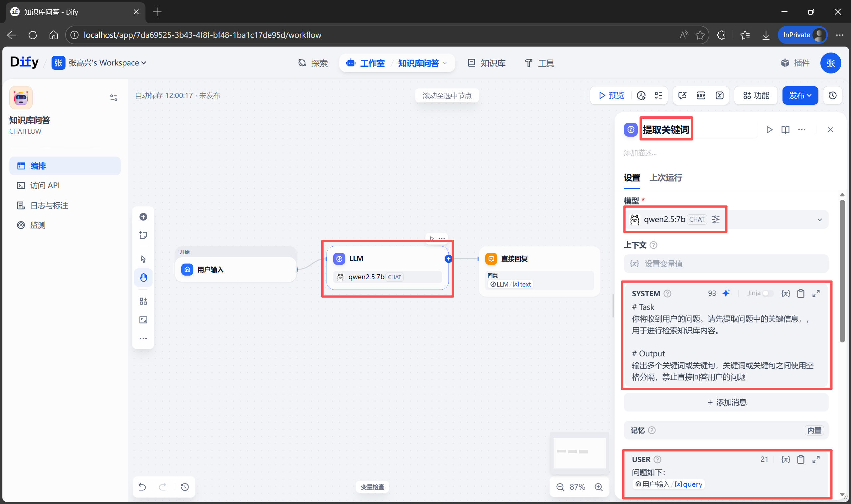
Task: Activate the hand pan mode tool
Action: 143,278
